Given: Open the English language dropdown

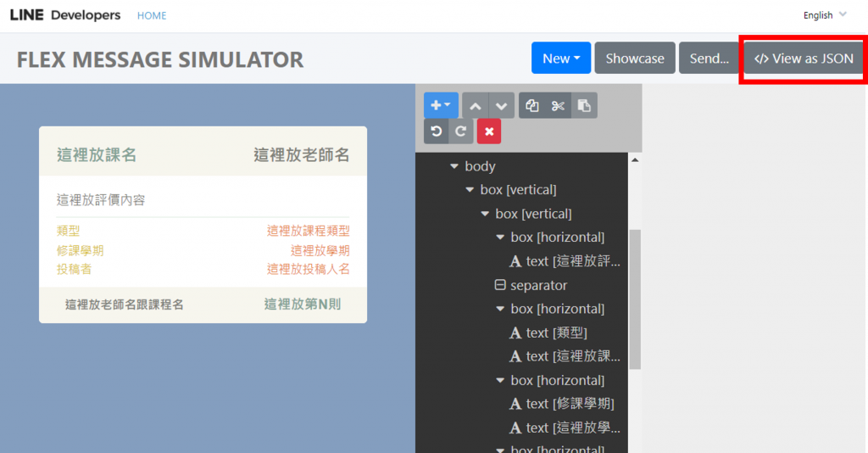Looking at the screenshot, I should (825, 15).
